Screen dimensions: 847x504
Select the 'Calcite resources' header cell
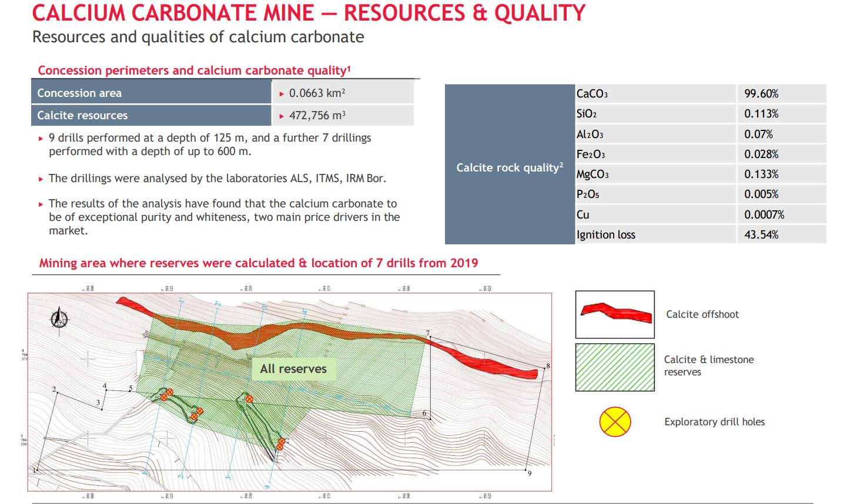tap(151, 116)
